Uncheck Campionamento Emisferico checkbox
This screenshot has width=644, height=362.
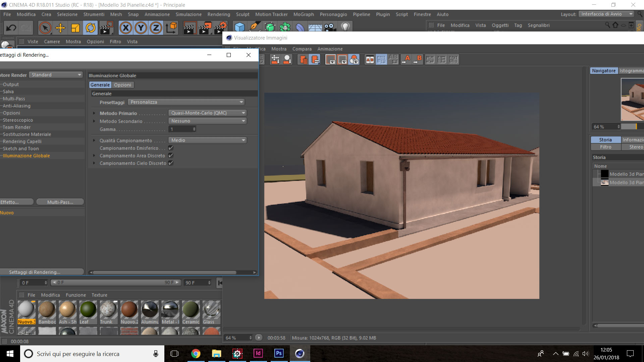pyautogui.click(x=171, y=148)
